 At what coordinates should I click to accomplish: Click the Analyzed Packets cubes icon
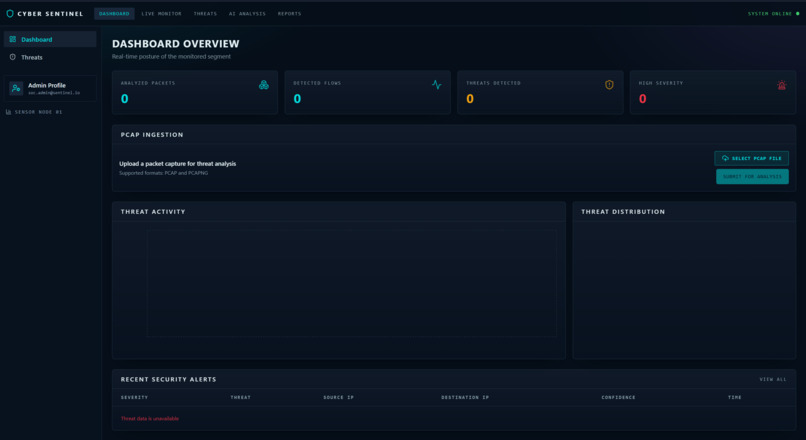[x=264, y=85]
